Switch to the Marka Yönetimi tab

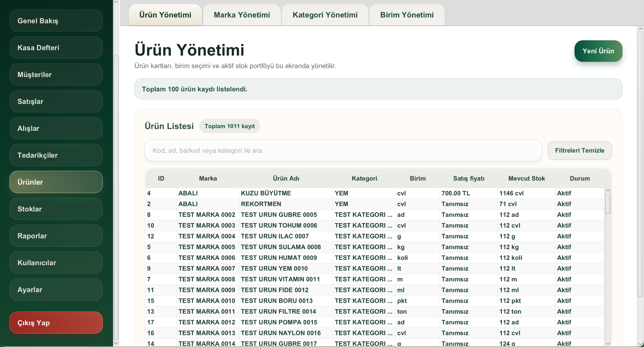(x=242, y=15)
